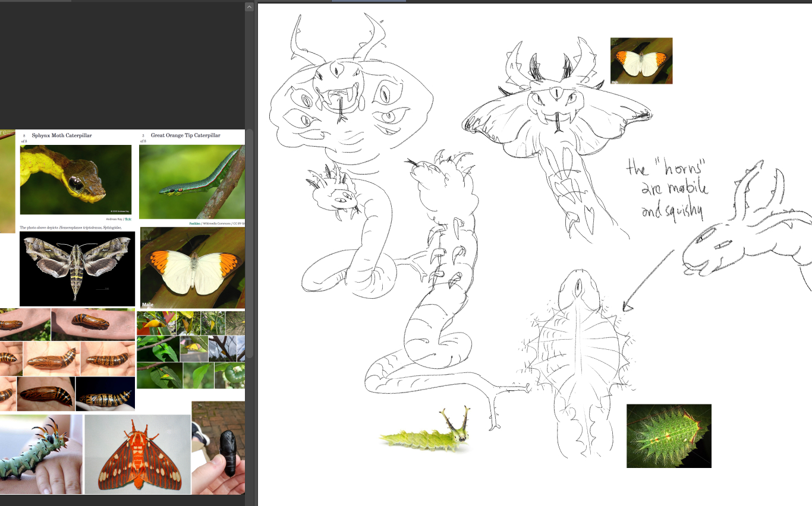Open the "Poeliden" attribution link
The height and width of the screenshot is (506, 812).
point(194,223)
